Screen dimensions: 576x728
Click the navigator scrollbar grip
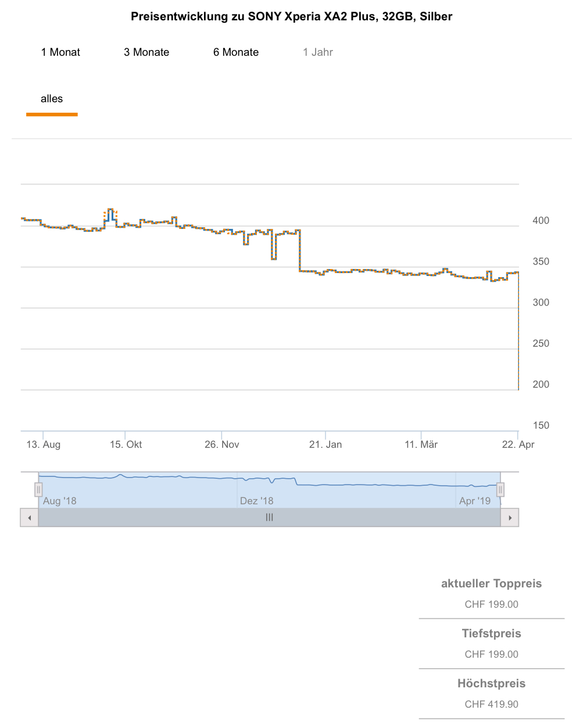[269, 518]
